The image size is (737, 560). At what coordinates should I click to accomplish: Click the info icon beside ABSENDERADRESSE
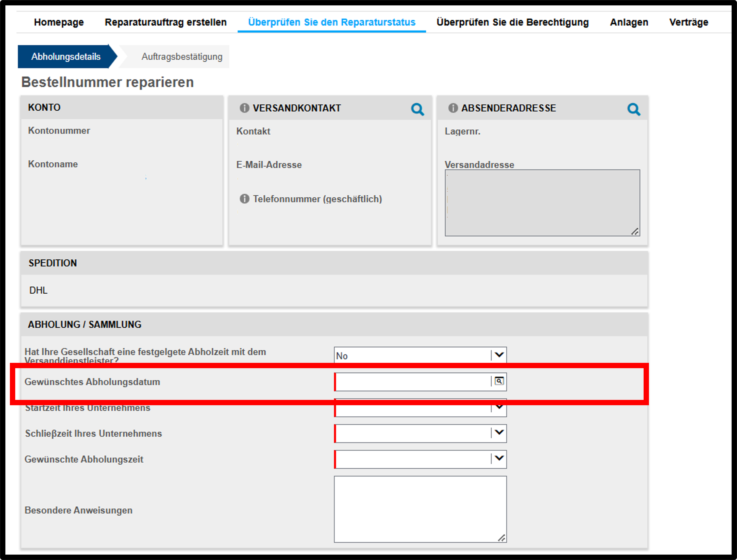tap(453, 108)
